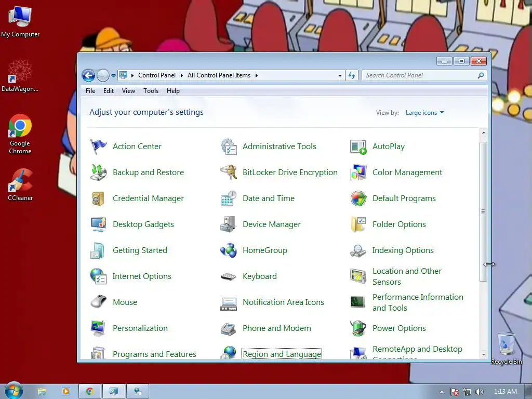Open the Help menu
The width and height of the screenshot is (532, 399).
[173, 91]
